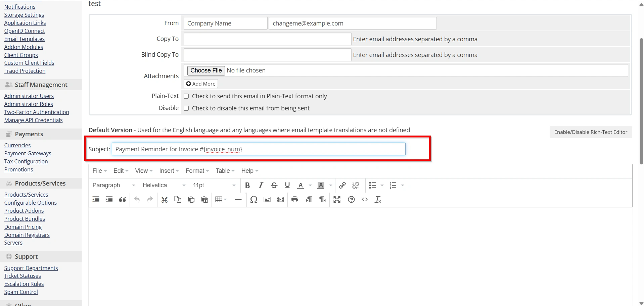The height and width of the screenshot is (306, 644).
Task: Open the special character omega tool
Action: tap(254, 200)
